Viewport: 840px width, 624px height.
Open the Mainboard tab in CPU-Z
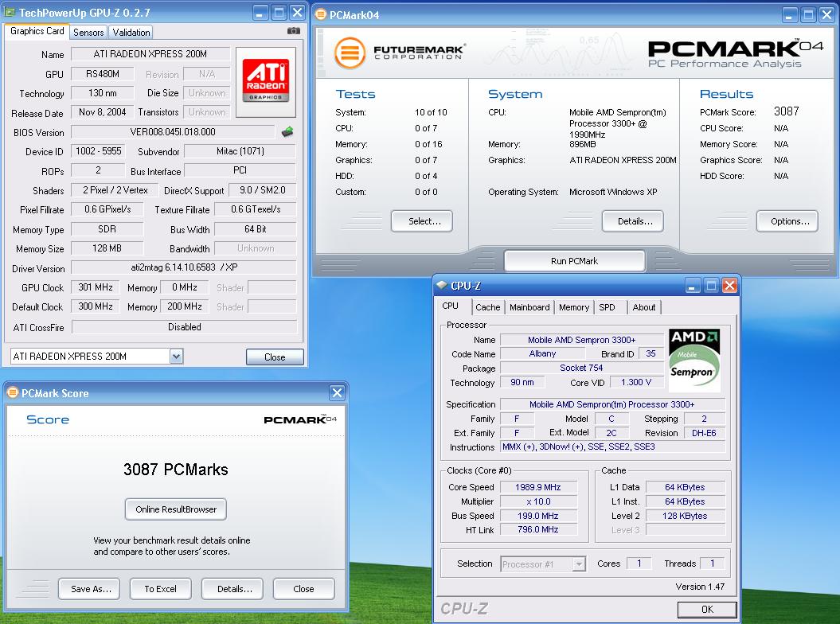[529, 307]
